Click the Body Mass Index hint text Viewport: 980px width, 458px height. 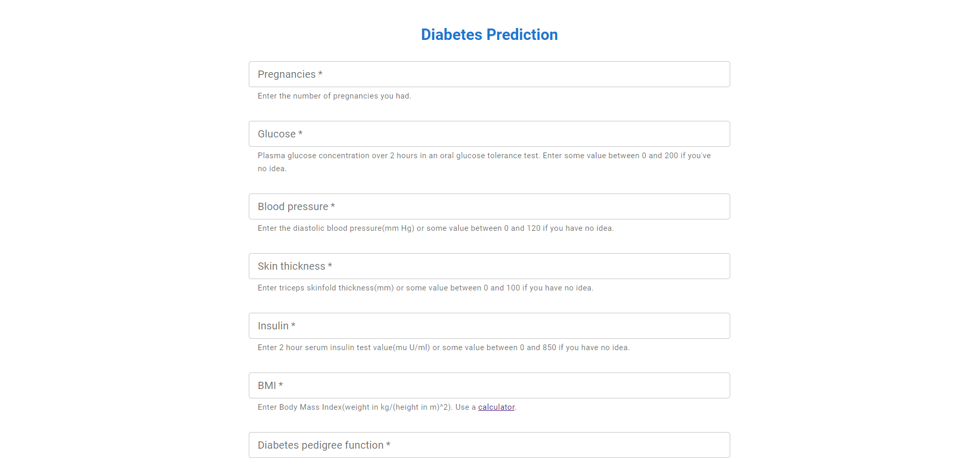(363, 407)
